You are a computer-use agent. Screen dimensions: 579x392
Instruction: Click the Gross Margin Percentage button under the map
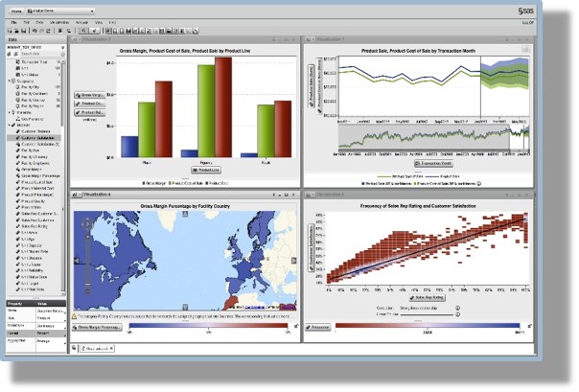coord(97,327)
